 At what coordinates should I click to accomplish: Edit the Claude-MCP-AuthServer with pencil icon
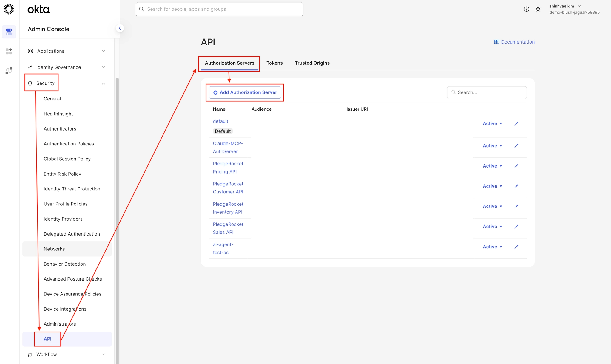(x=516, y=146)
